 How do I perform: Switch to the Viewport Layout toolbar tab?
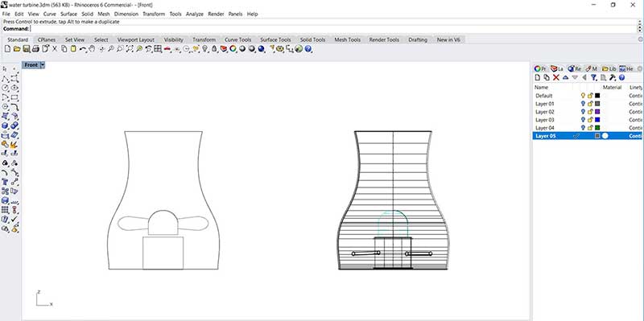click(x=135, y=39)
